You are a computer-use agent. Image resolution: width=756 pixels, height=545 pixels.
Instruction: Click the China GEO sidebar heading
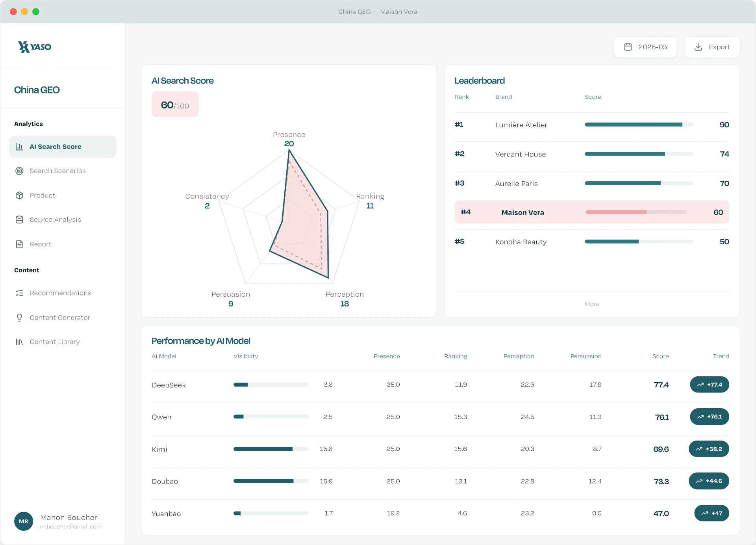tap(37, 90)
